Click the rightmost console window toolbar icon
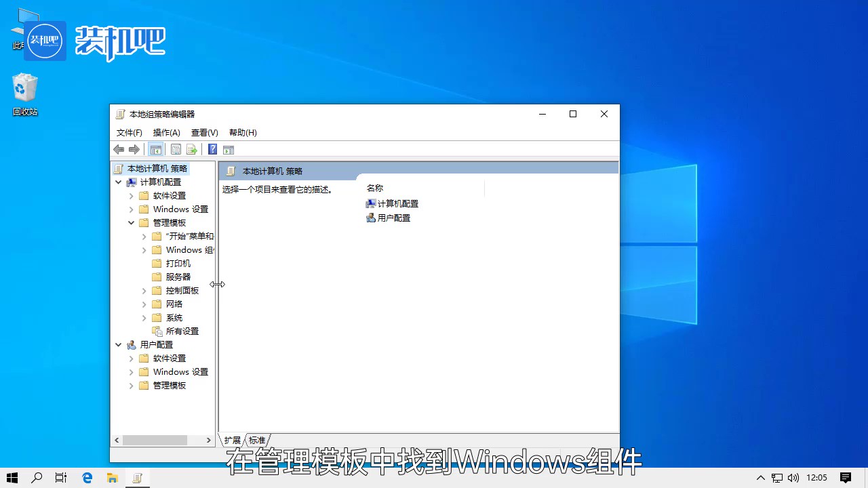Viewport: 868px width, 488px height. [x=228, y=149]
